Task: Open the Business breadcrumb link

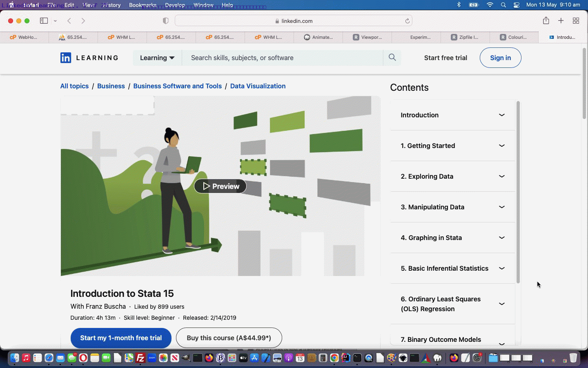Action: 111,86
